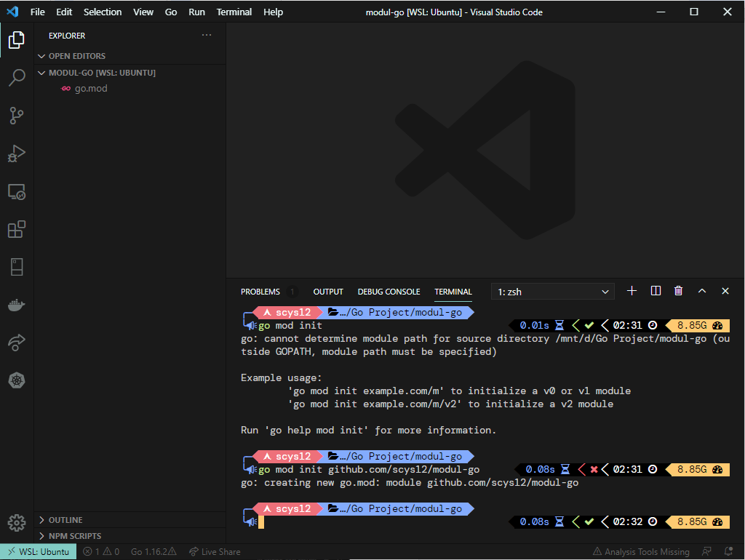Click 'creating new go.mod' output line
Screen dimensions: 745x560
(410, 483)
